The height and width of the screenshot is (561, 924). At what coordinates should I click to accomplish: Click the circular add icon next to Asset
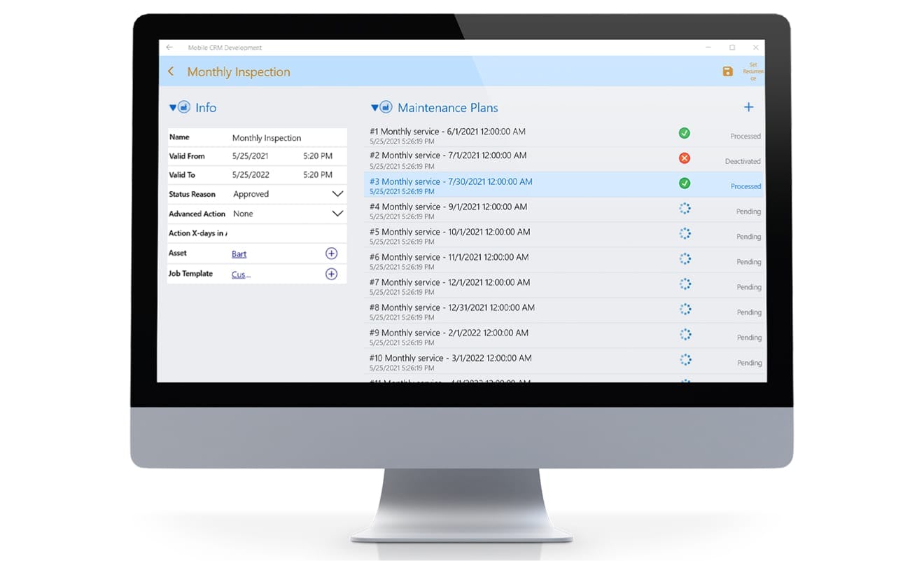331,253
